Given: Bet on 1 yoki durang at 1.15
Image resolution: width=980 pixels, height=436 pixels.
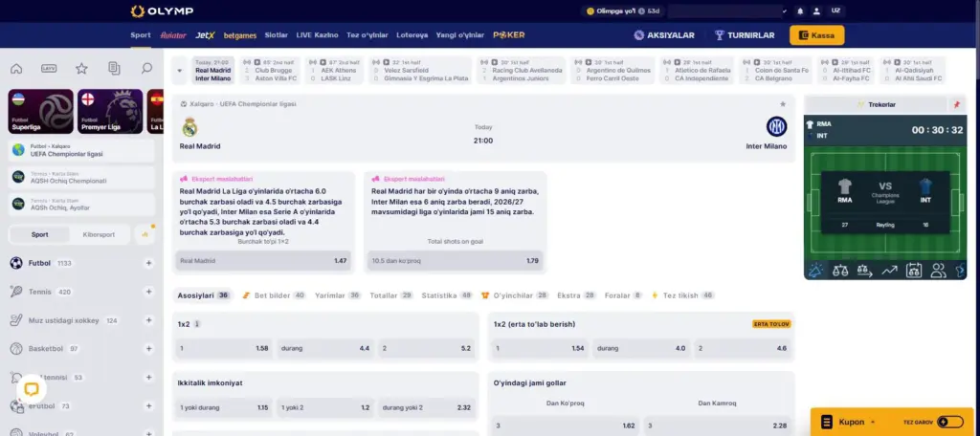Looking at the screenshot, I should (x=224, y=408).
